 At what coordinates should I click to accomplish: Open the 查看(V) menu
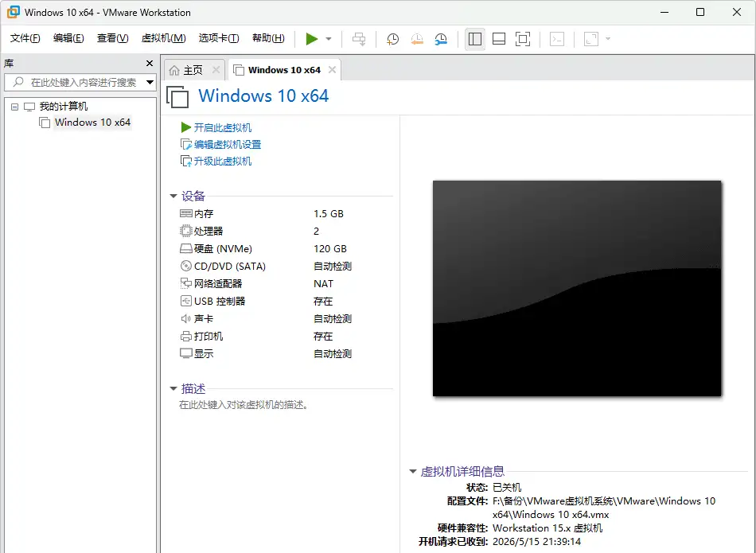point(112,38)
